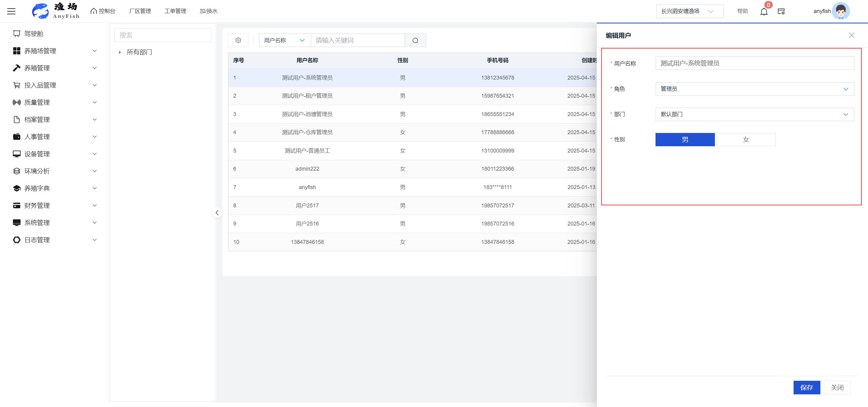The width and height of the screenshot is (868, 407).
Task: Expand the 系统管理 sidebar menu
Action: tap(54, 223)
